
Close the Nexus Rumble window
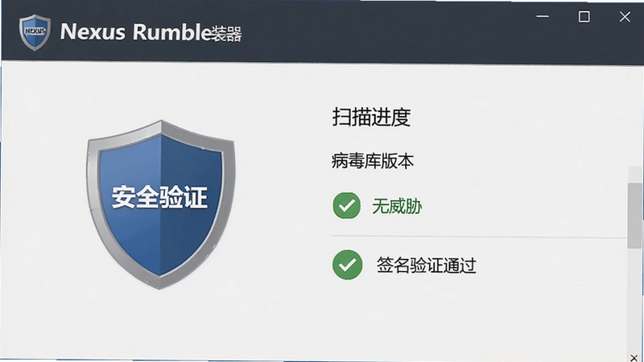tap(625, 17)
